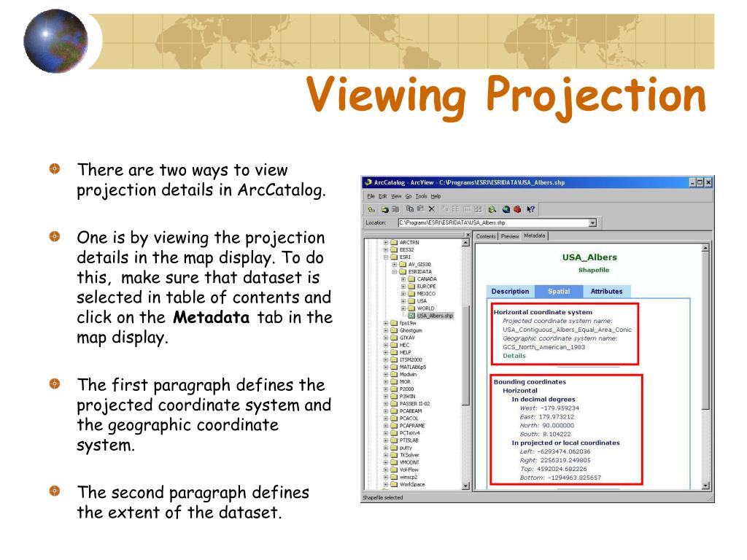Click the Disconnect from Folder icon
Screen dimensions: 747x560
click(x=395, y=209)
